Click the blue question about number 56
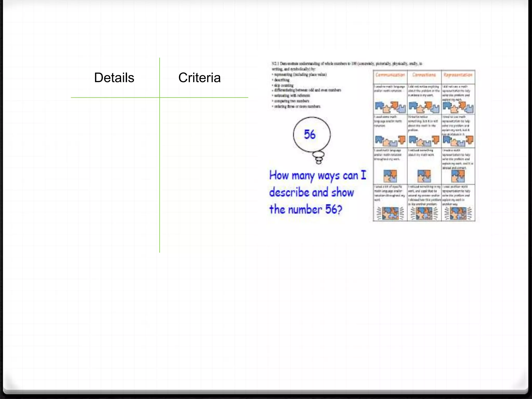The width and height of the screenshot is (532, 399). [318, 192]
